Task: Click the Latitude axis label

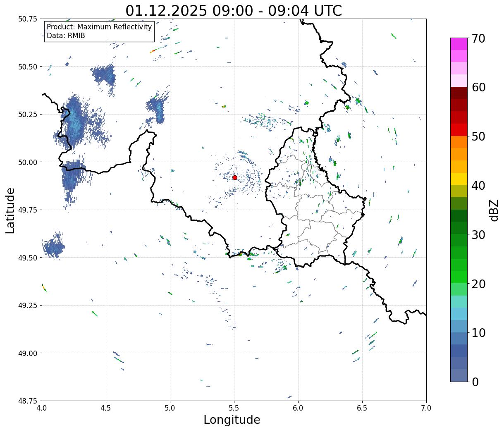Action: click(x=10, y=210)
